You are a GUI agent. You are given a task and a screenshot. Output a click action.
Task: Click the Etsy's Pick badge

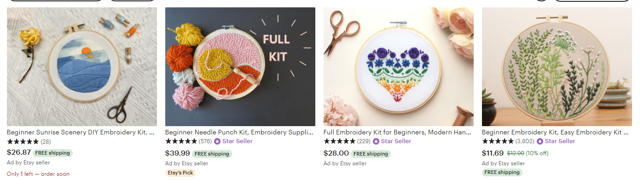pos(180,173)
